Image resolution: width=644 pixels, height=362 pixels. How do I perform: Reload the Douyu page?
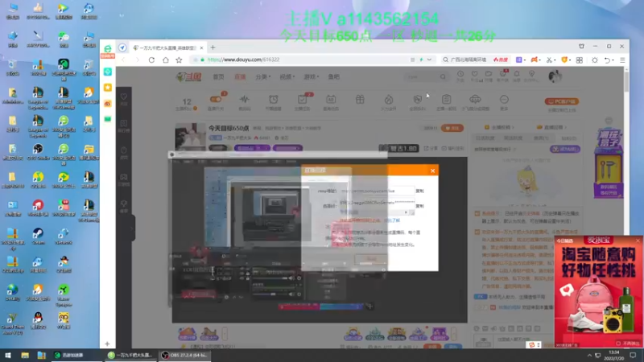point(151,60)
